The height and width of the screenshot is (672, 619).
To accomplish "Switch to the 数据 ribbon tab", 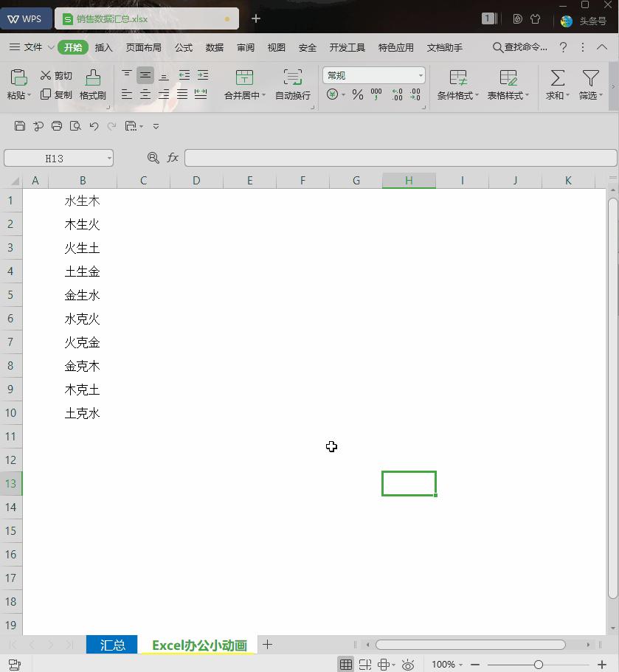I will 214,46.
